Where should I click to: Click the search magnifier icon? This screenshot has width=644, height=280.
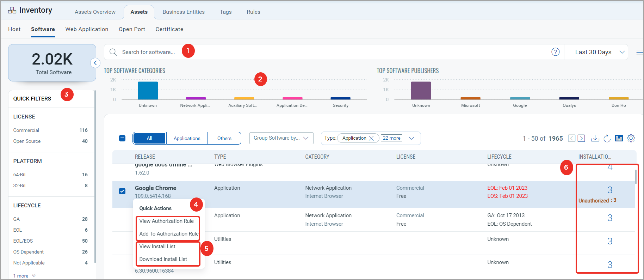tap(113, 52)
